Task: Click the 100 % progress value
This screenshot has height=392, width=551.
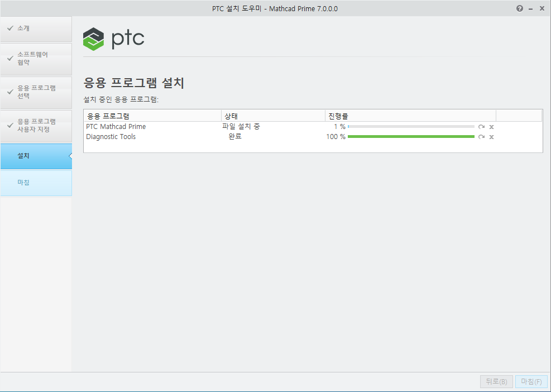Action: pos(336,136)
